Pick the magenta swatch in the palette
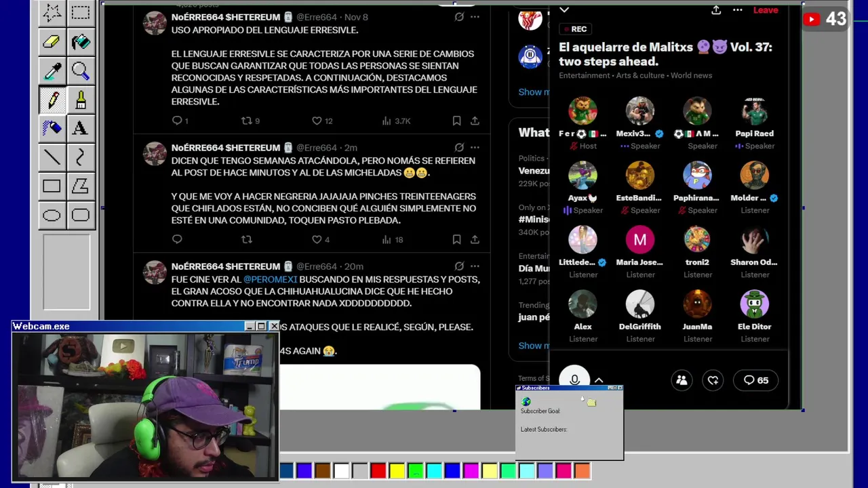This screenshot has width=868, height=488. 471,470
